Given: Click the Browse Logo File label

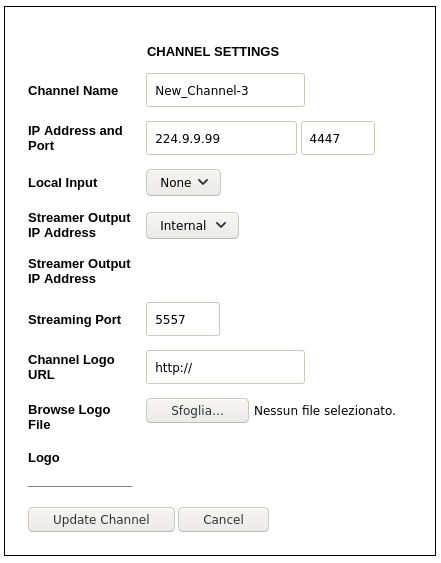Looking at the screenshot, I should point(69,417).
